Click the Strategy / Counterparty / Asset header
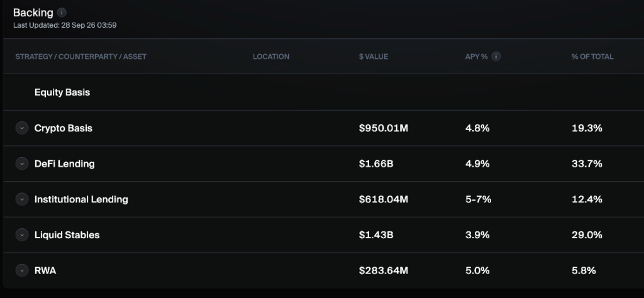Screen dimensions: 644x298 [x=81, y=57]
